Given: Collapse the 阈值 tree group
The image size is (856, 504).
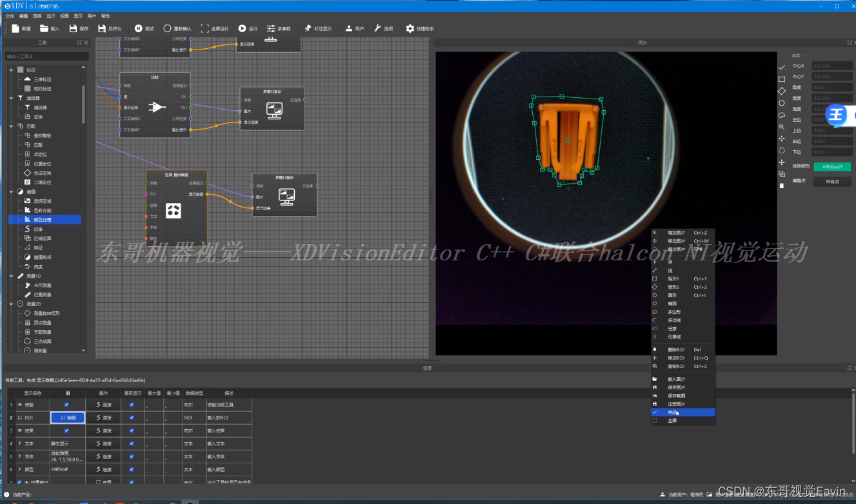Looking at the screenshot, I should pos(12,191).
